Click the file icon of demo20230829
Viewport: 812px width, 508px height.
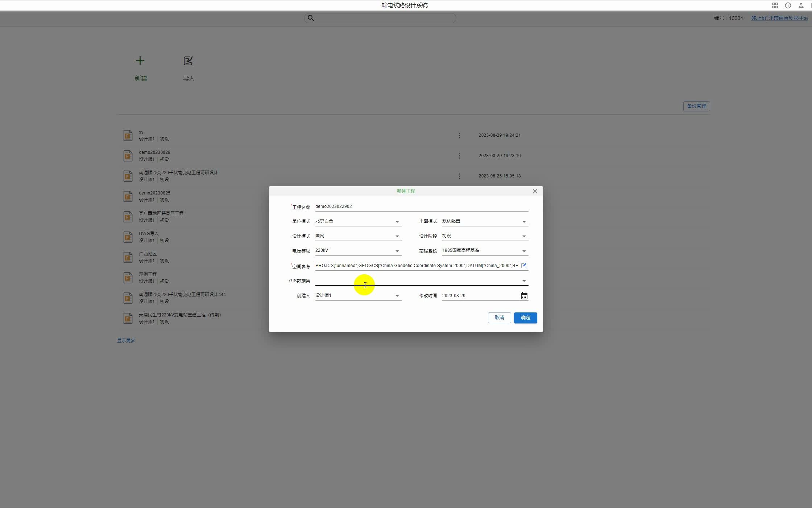coord(128,156)
